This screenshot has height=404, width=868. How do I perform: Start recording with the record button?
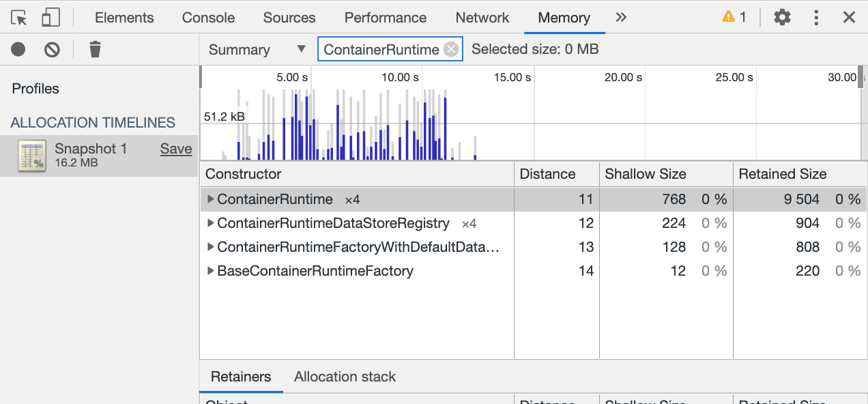click(x=18, y=49)
